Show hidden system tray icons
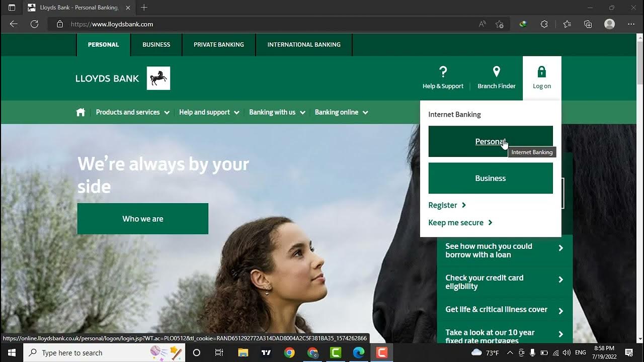This screenshot has height=362, width=644. [510, 352]
